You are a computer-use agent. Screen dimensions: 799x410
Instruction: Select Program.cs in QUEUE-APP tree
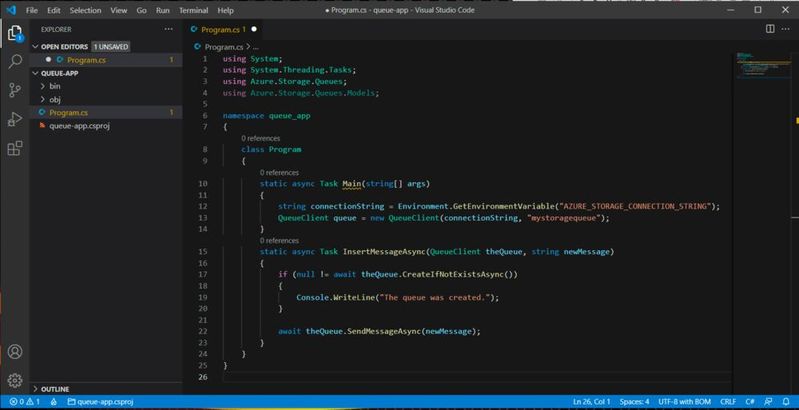[106, 113]
